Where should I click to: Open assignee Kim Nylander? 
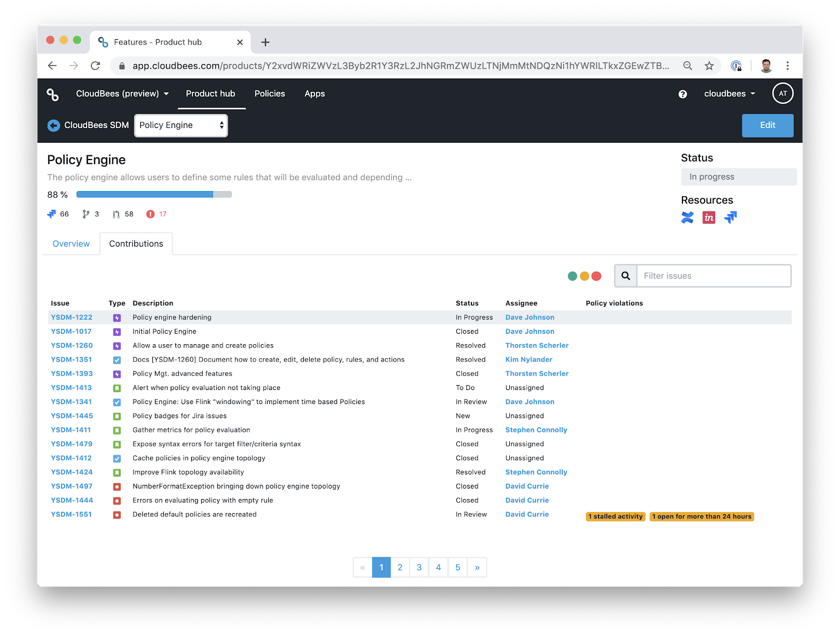[x=529, y=360]
